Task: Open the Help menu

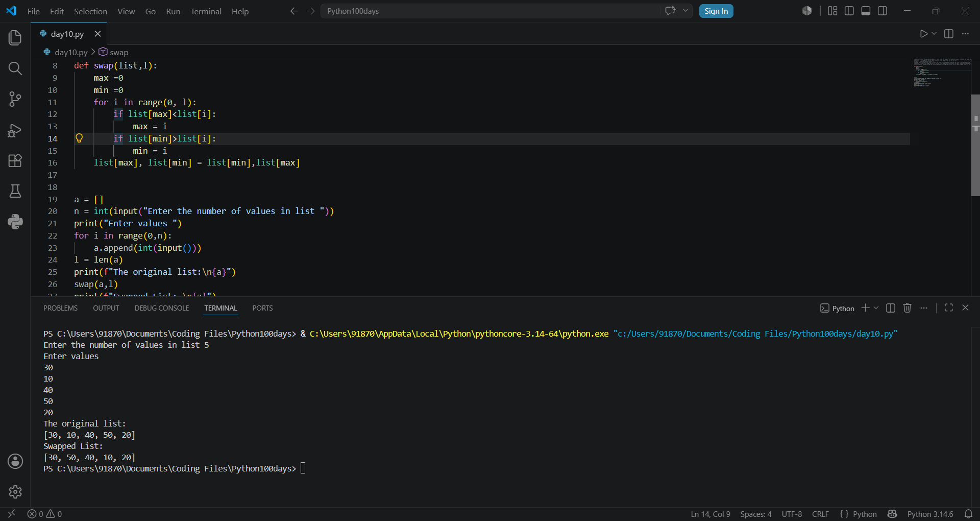Action: tap(240, 11)
